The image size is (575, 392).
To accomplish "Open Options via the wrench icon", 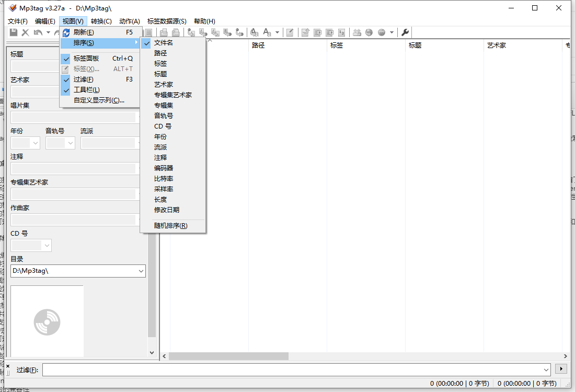I will coord(405,32).
